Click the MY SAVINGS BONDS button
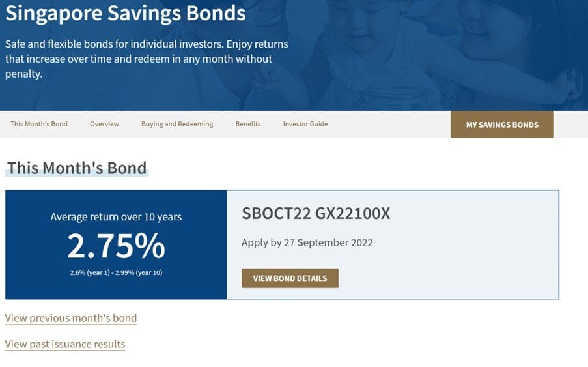 [x=502, y=125]
